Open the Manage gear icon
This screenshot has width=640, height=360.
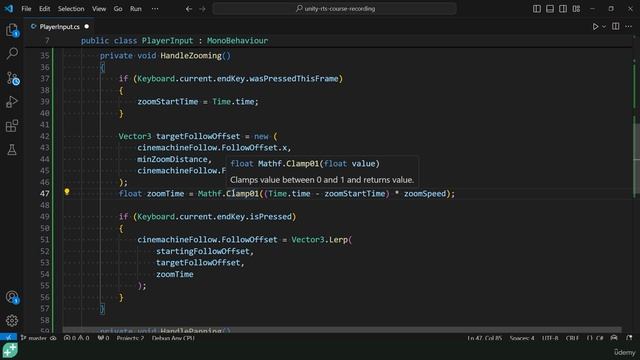tap(12, 320)
